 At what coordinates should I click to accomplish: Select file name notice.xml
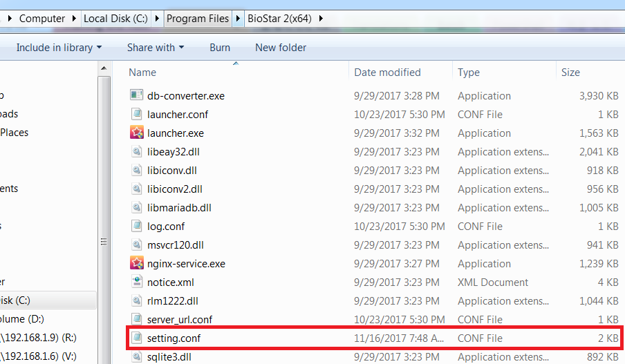point(171,282)
